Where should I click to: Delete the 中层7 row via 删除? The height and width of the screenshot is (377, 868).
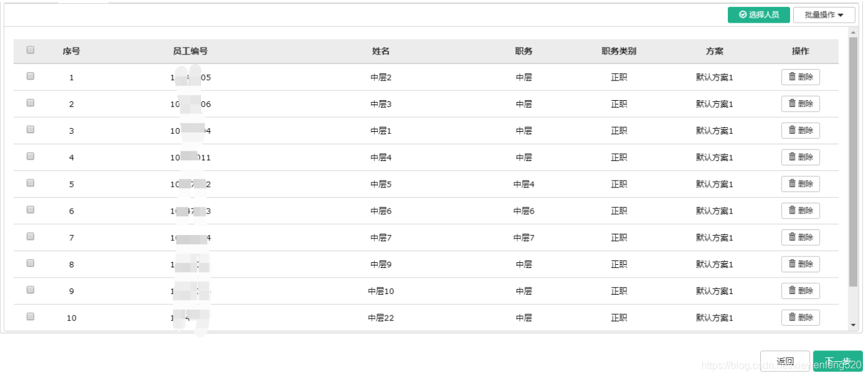[800, 238]
